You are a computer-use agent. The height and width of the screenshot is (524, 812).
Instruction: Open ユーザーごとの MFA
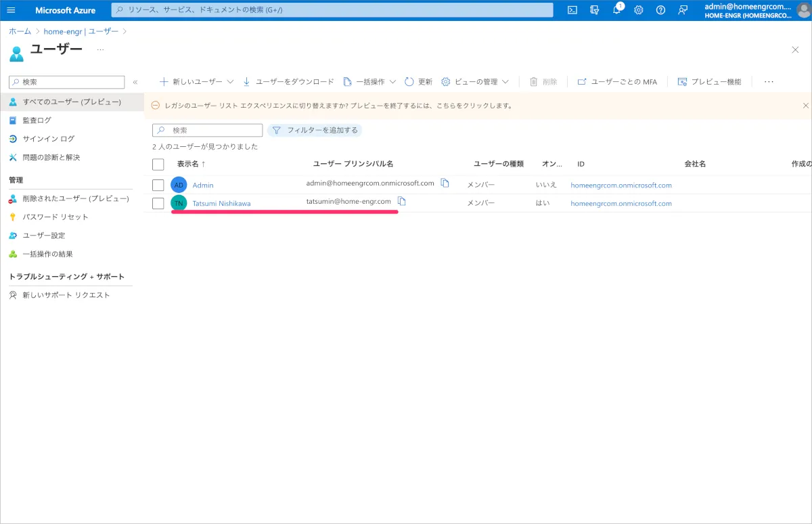coord(617,81)
